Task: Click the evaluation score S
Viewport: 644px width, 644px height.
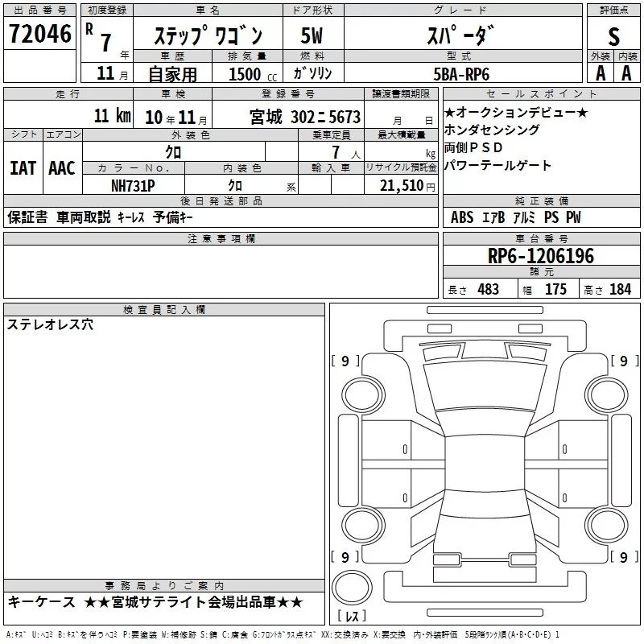Action: (x=614, y=35)
